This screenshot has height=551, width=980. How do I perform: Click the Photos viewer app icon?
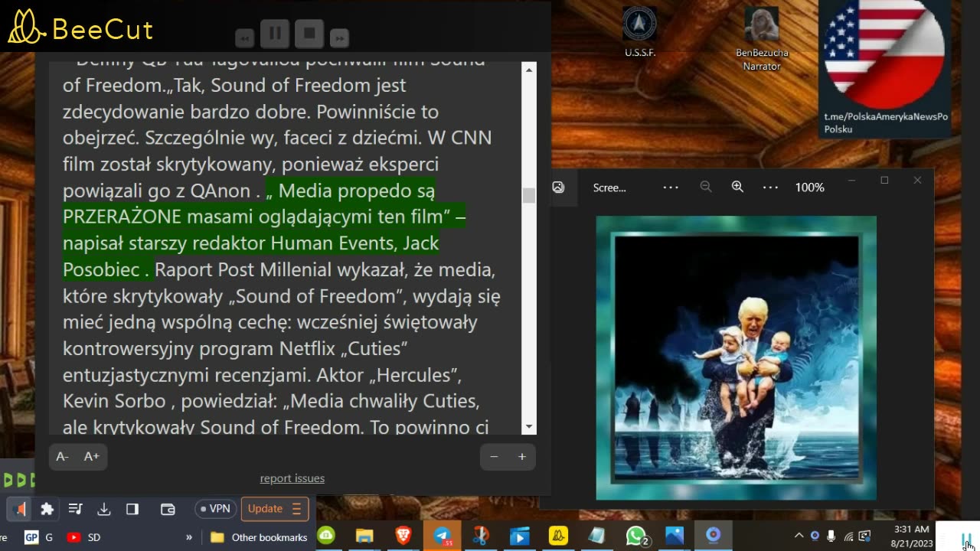(558, 187)
